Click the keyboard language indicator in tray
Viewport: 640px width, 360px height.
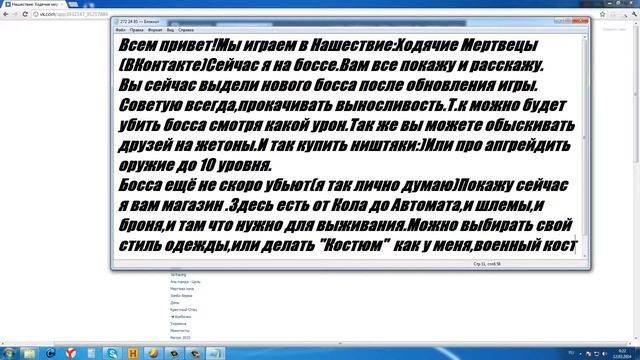point(571,353)
